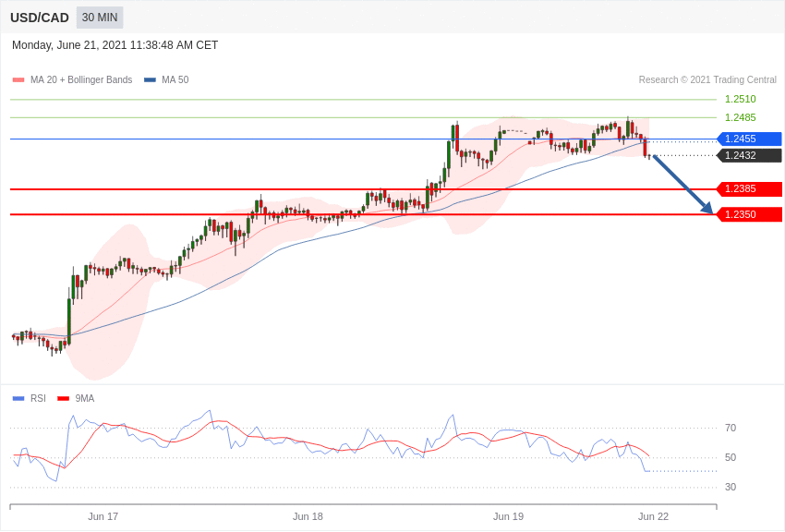Click the 30 MIN timeframe badge
The image size is (785, 532).
click(100, 18)
